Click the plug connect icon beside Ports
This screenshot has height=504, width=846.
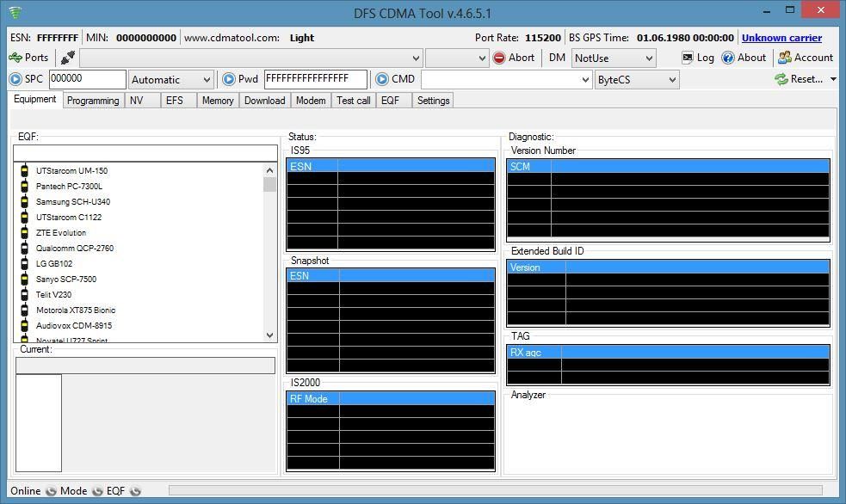coord(67,58)
